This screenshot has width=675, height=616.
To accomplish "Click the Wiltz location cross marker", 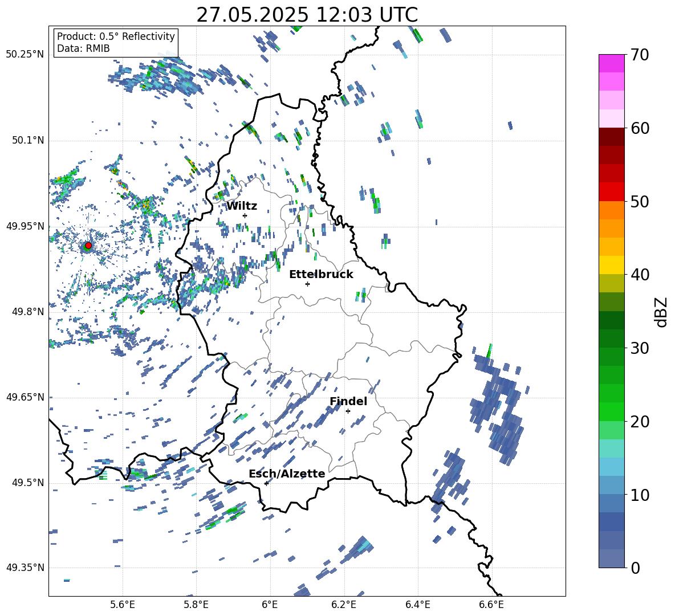I will 245,215.
